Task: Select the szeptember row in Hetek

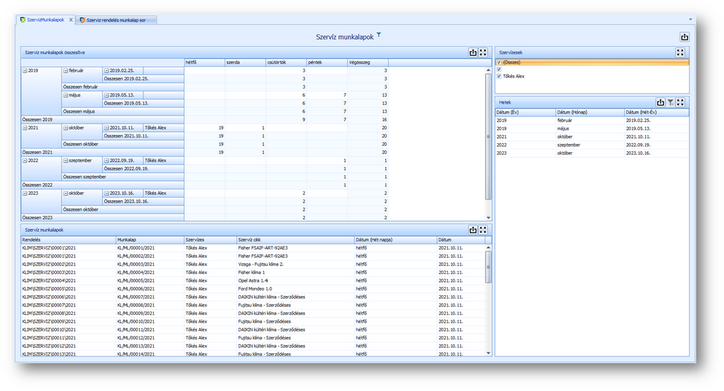Action: coord(592,145)
